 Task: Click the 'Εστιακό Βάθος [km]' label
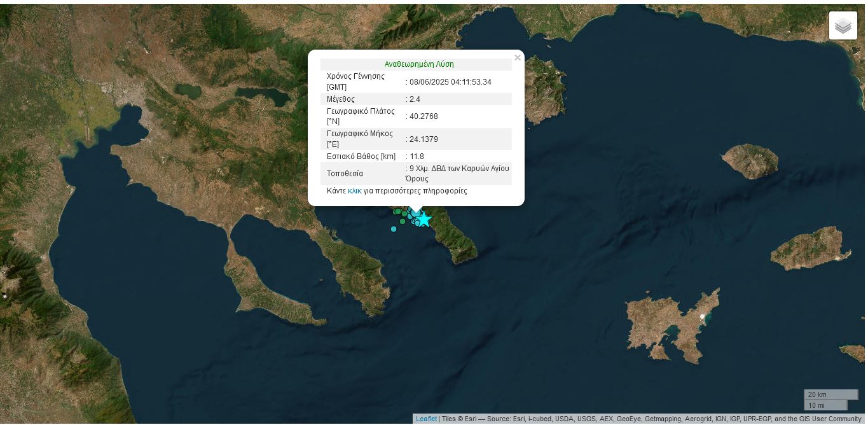coord(361,157)
